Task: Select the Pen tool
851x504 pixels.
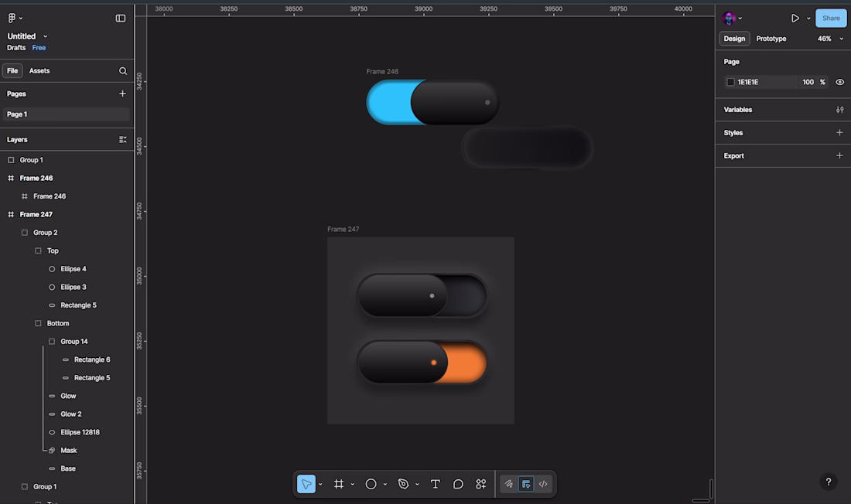Action: (403, 483)
